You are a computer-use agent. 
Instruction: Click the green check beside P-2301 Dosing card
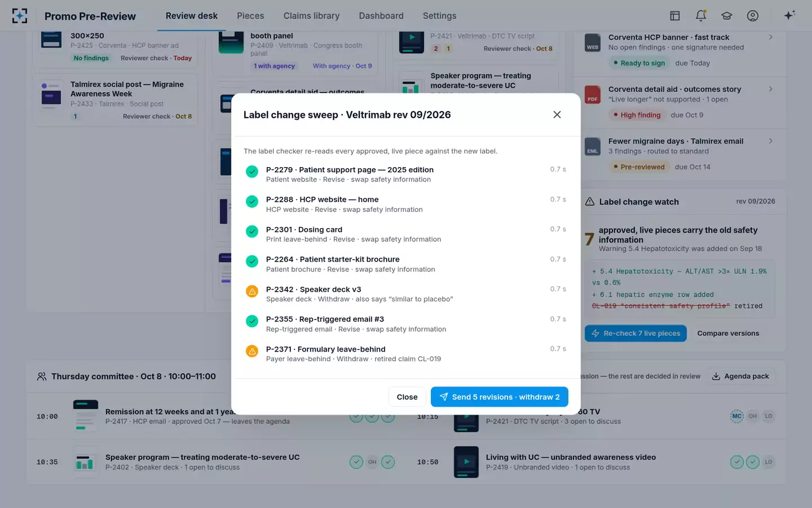[x=252, y=231]
